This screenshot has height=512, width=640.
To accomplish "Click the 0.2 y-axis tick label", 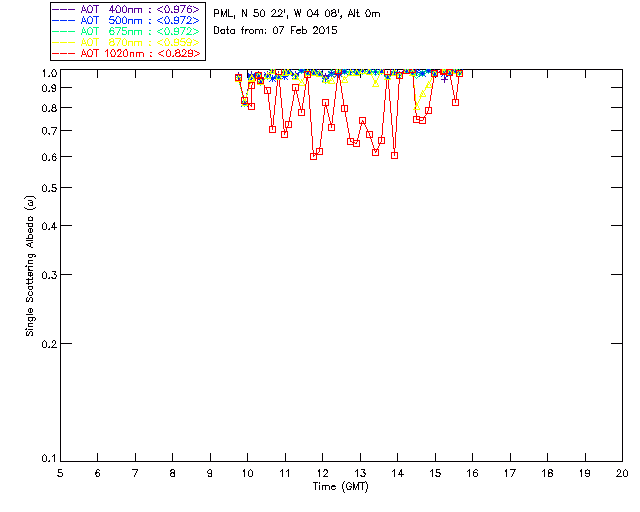I will (x=49, y=344).
